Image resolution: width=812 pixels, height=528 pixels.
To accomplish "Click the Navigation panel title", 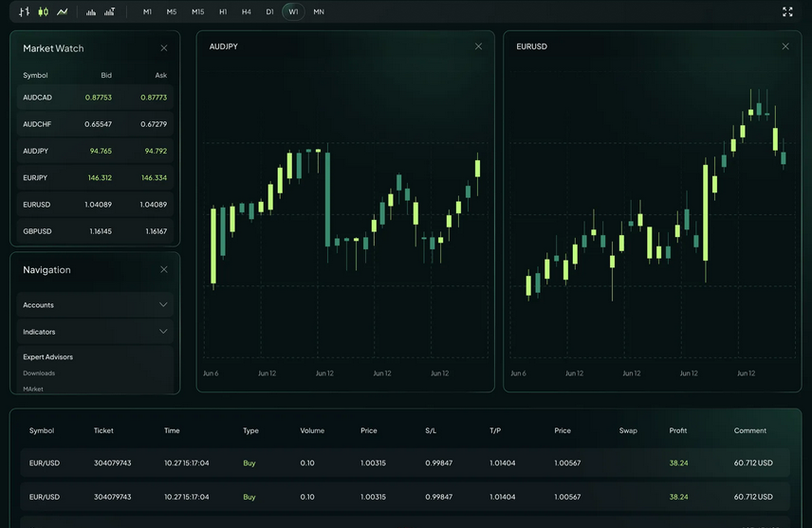I will coord(46,270).
